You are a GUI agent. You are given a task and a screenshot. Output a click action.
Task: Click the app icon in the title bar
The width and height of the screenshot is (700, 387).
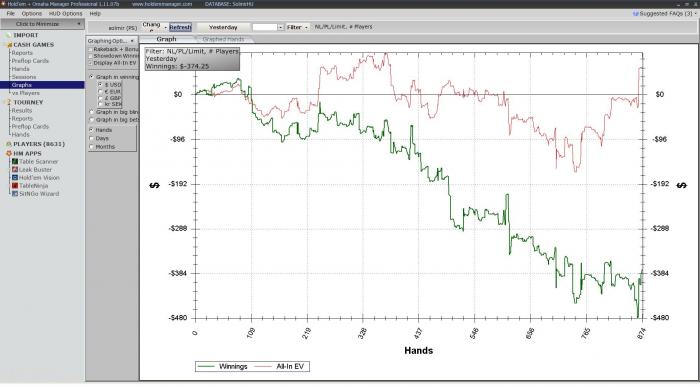click(x=3, y=4)
